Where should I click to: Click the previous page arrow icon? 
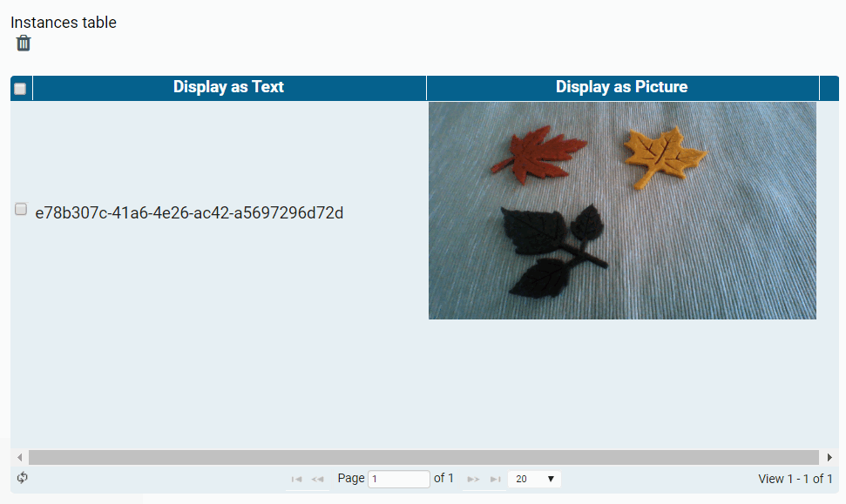[x=316, y=478]
